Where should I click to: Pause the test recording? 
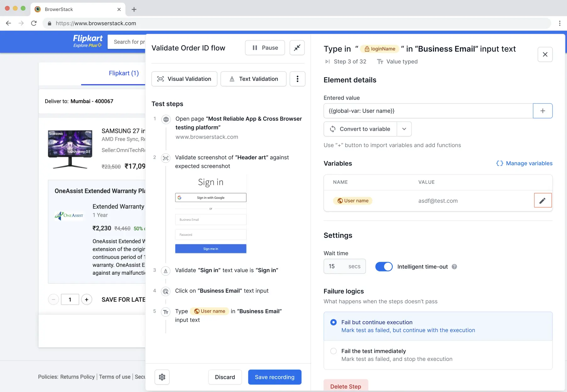click(x=265, y=48)
